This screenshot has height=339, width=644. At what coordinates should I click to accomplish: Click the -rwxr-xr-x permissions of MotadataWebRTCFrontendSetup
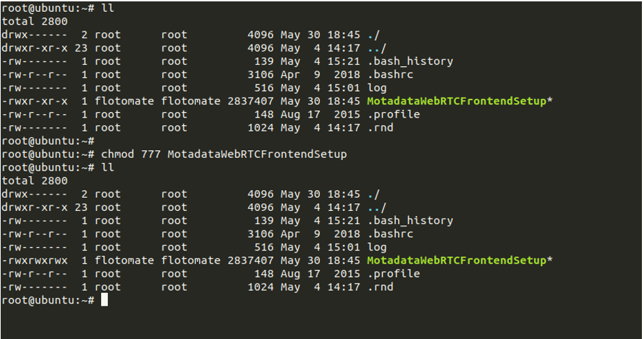(35, 101)
